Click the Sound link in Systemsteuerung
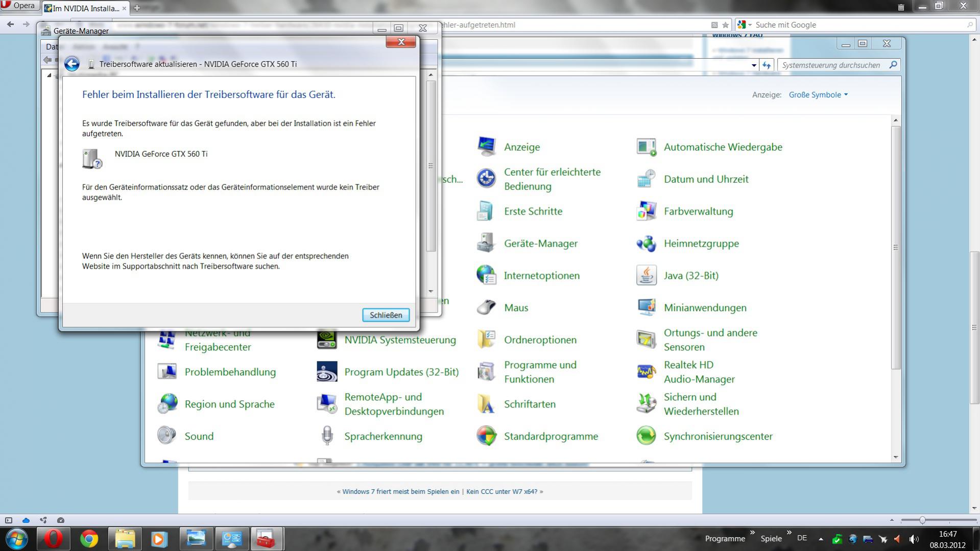The image size is (980, 551). (199, 437)
